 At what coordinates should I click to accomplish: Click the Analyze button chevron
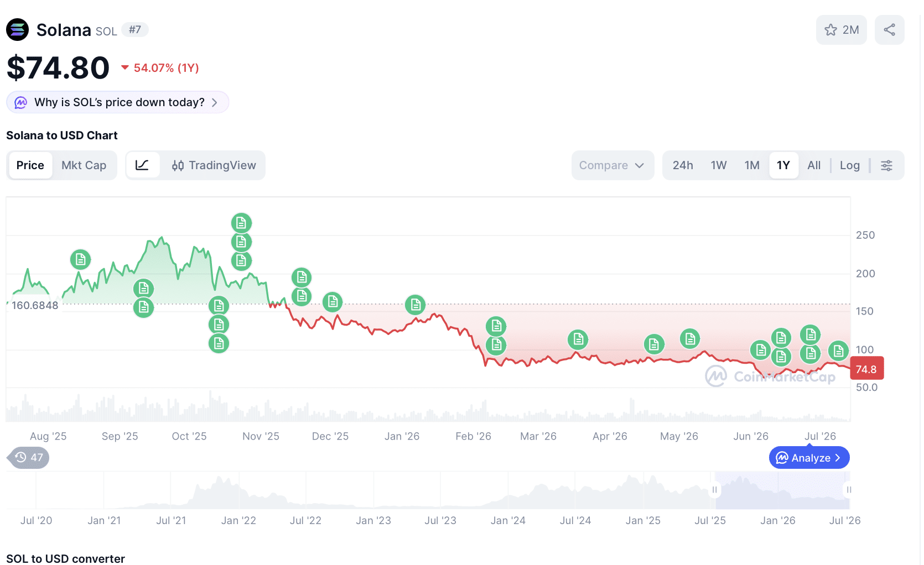point(838,458)
